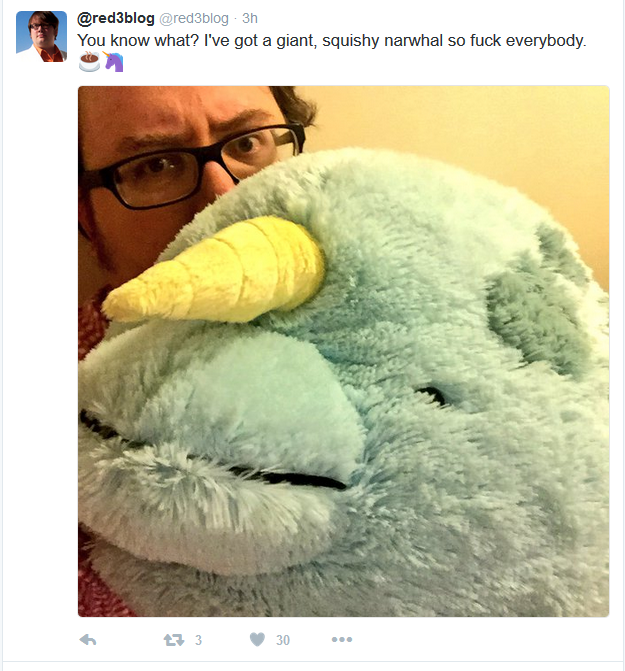This screenshot has width=625, height=671.
Task: Retweet the narwhal post with the arrows icon
Action: pyautogui.click(x=174, y=640)
